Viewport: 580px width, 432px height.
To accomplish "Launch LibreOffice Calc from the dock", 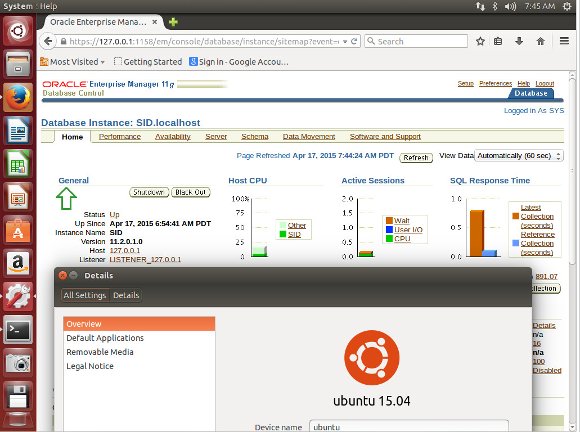I will (18, 163).
